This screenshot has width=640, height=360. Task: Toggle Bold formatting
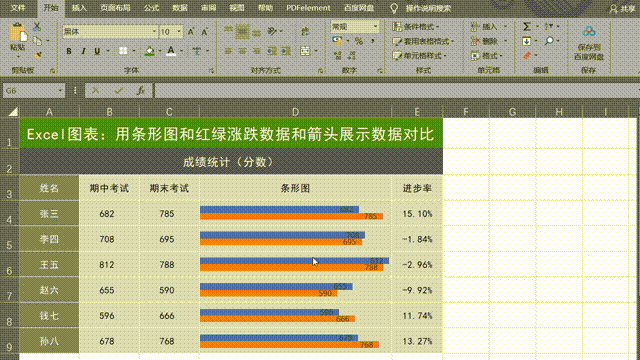tap(69, 51)
